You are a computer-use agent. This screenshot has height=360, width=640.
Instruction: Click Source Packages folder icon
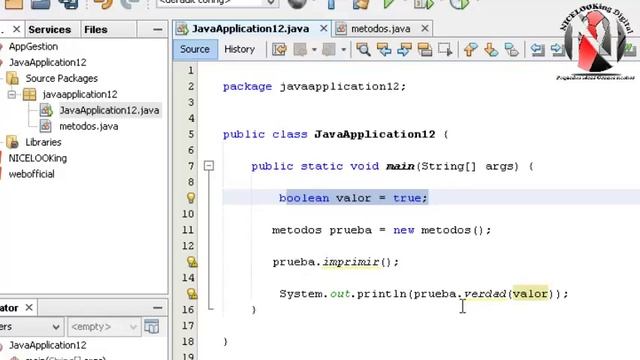tap(12, 78)
